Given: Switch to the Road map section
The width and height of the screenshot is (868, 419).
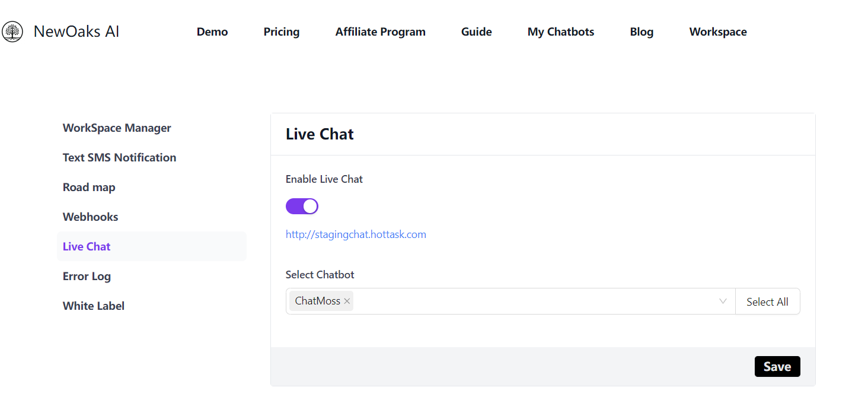Looking at the screenshot, I should point(89,188).
